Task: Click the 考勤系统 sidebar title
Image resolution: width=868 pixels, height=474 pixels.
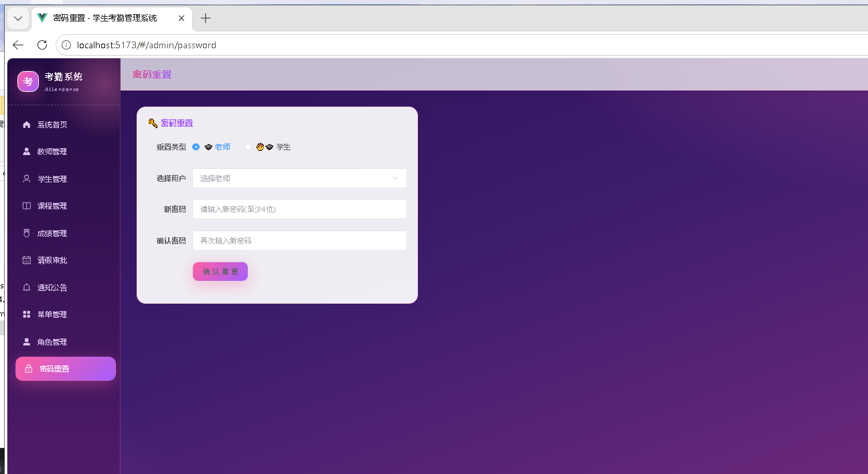Action: pos(64,76)
